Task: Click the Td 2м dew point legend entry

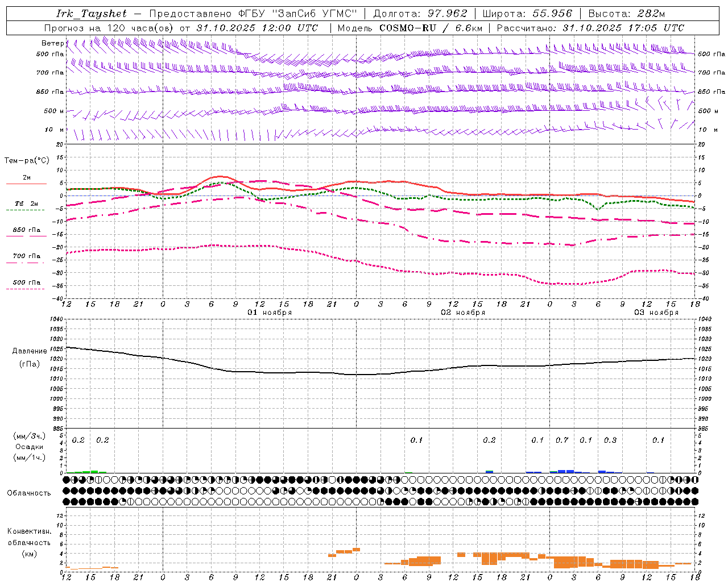Action: tap(27, 203)
